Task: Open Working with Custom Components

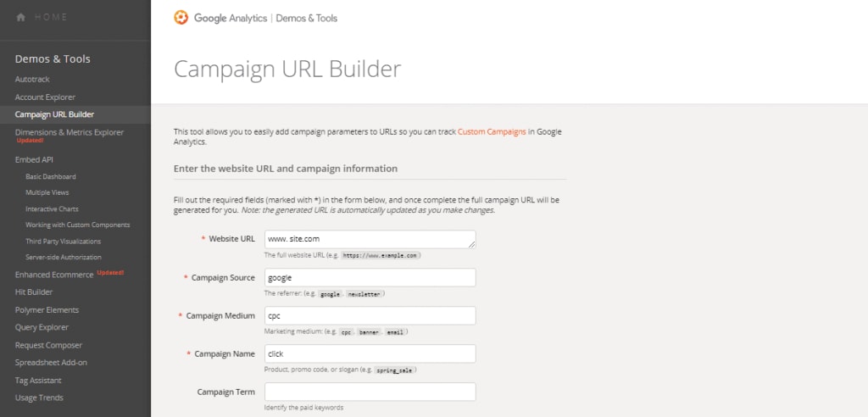Action: [x=77, y=225]
